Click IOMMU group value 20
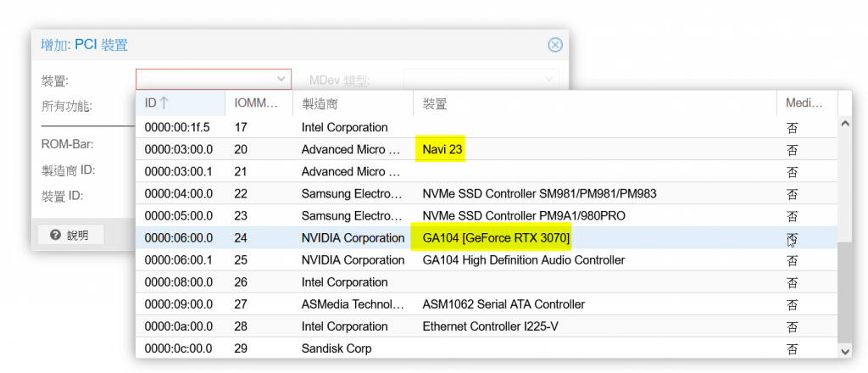The image size is (868, 373). pos(241,149)
